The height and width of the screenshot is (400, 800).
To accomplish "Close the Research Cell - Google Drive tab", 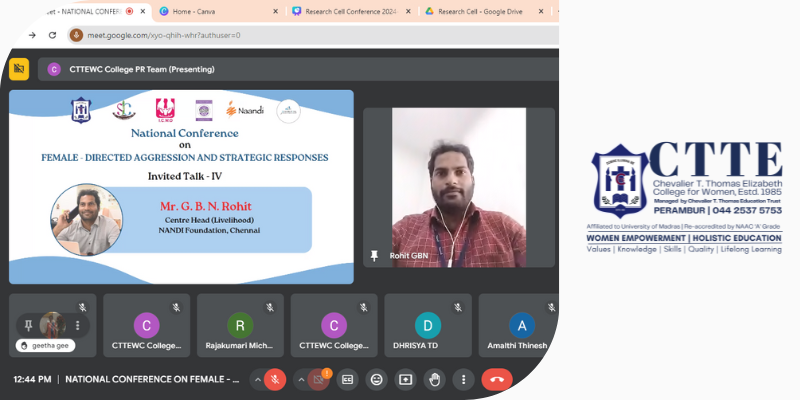I will [541, 11].
